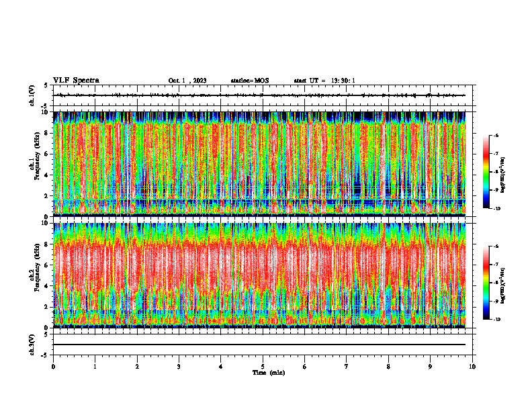Click the "station=MOS" header label
532x411 pixels.
click(x=250, y=81)
